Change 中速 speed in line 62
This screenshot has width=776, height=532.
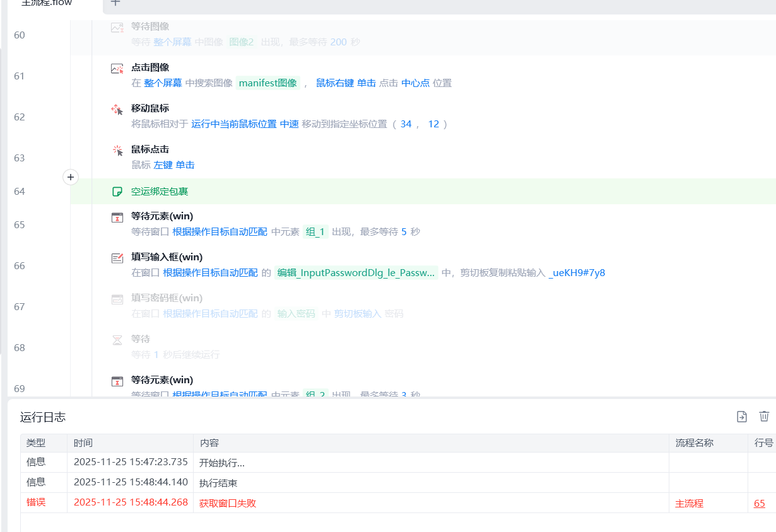coord(290,124)
